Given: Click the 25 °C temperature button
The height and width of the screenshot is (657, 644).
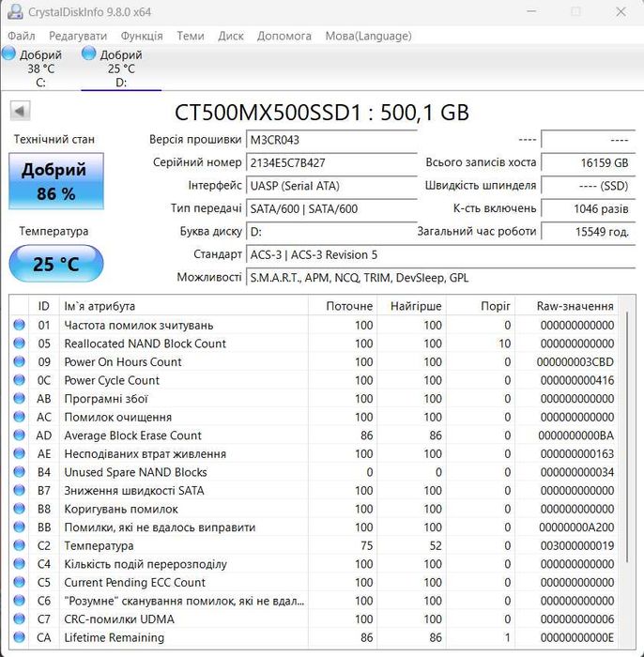Looking at the screenshot, I should (x=56, y=264).
